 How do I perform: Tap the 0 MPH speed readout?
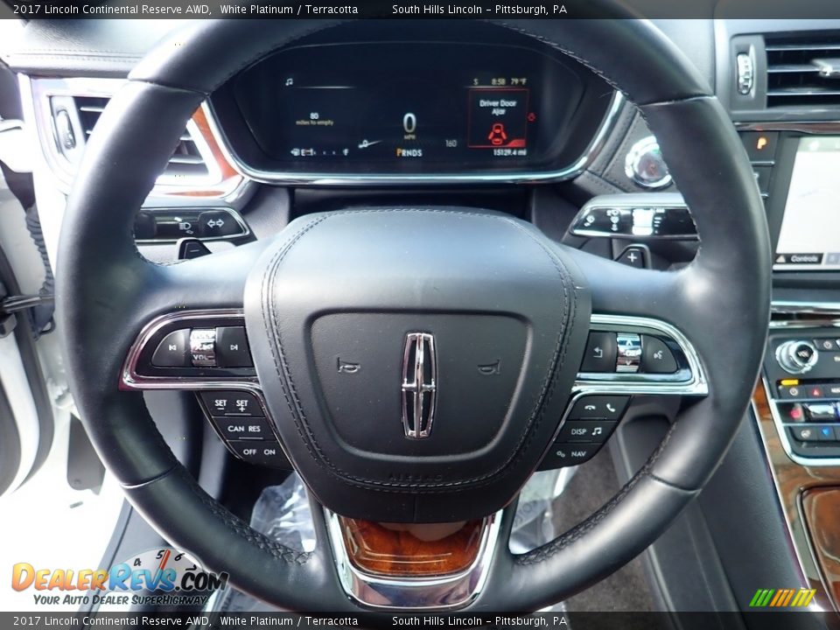pyautogui.click(x=409, y=126)
